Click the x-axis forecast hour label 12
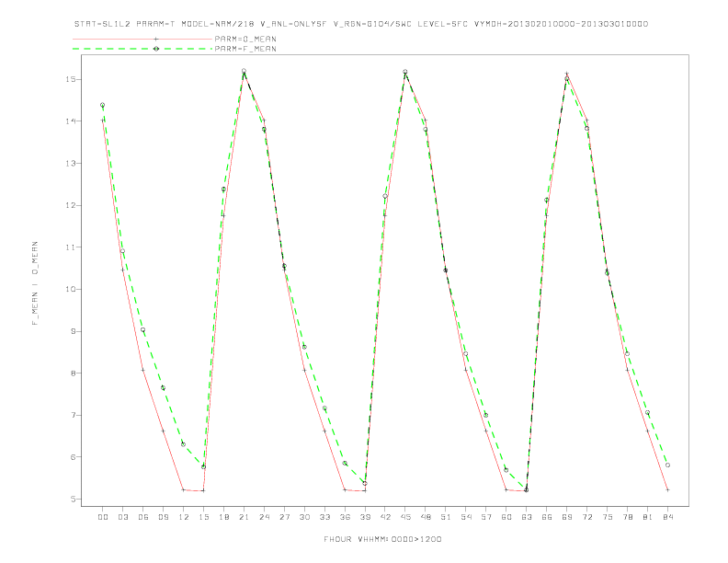The image size is (728, 563). click(x=184, y=517)
